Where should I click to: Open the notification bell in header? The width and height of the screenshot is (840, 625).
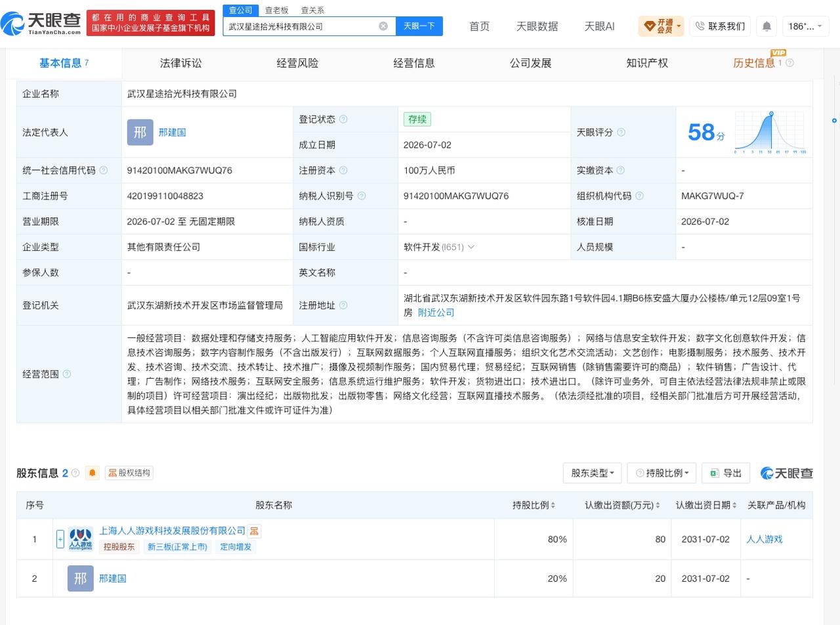[x=766, y=26]
